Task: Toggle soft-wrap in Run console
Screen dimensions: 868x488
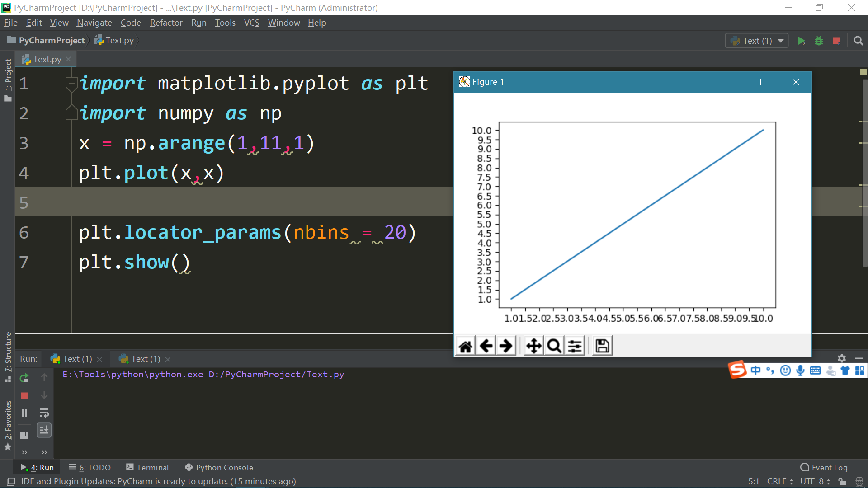Action: coord(44,413)
